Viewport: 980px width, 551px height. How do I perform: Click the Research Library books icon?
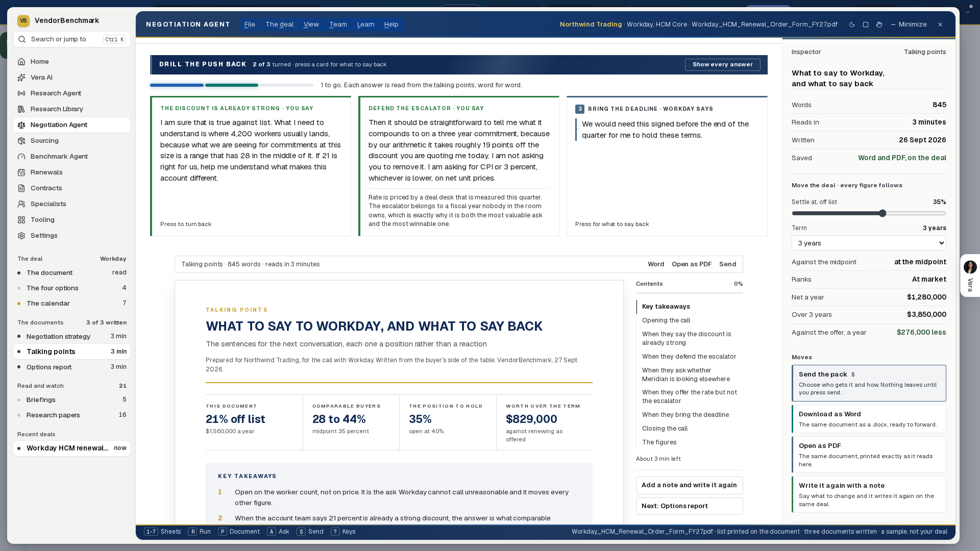[x=21, y=109]
